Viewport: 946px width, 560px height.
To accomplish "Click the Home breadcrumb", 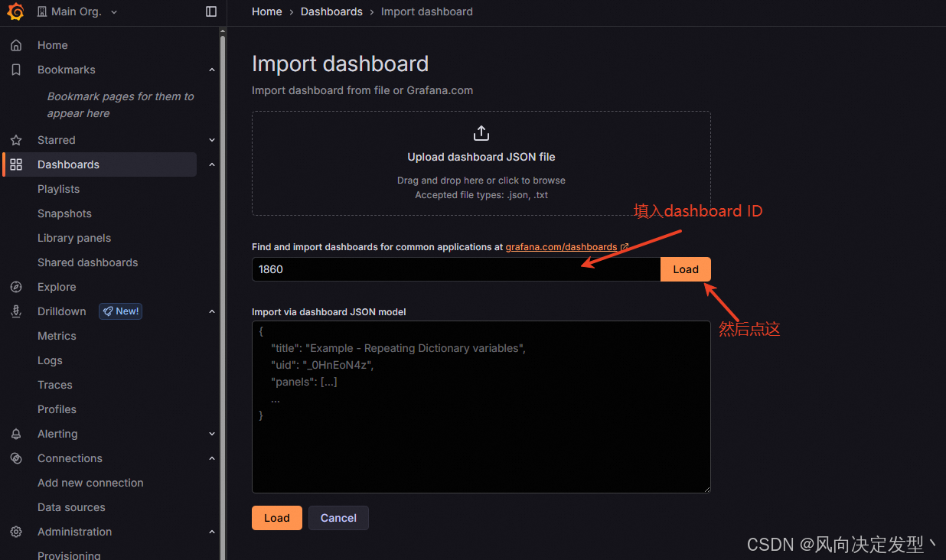I will (267, 11).
